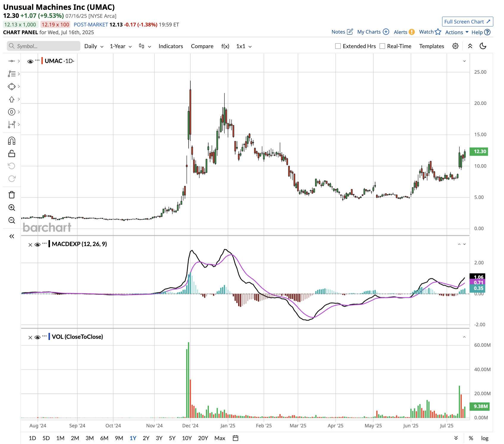This screenshot has width=504, height=444.
Task: Select the measure range tool
Action: point(12,125)
